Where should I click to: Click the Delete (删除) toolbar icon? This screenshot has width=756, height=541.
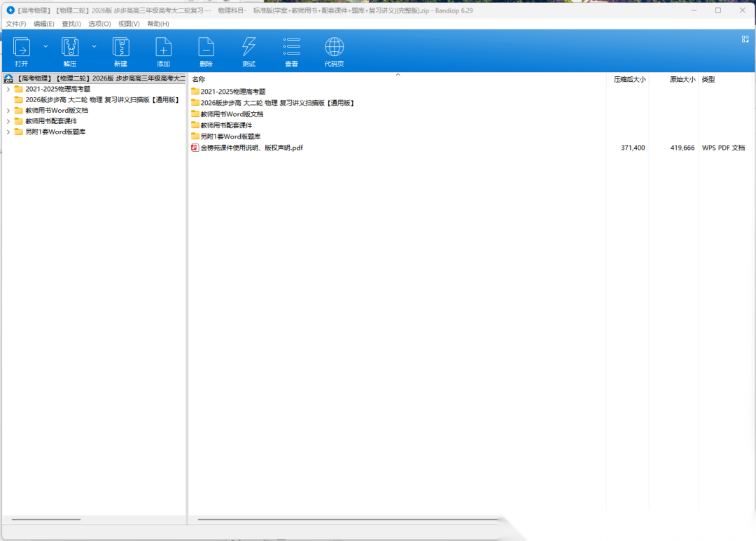coord(206,48)
